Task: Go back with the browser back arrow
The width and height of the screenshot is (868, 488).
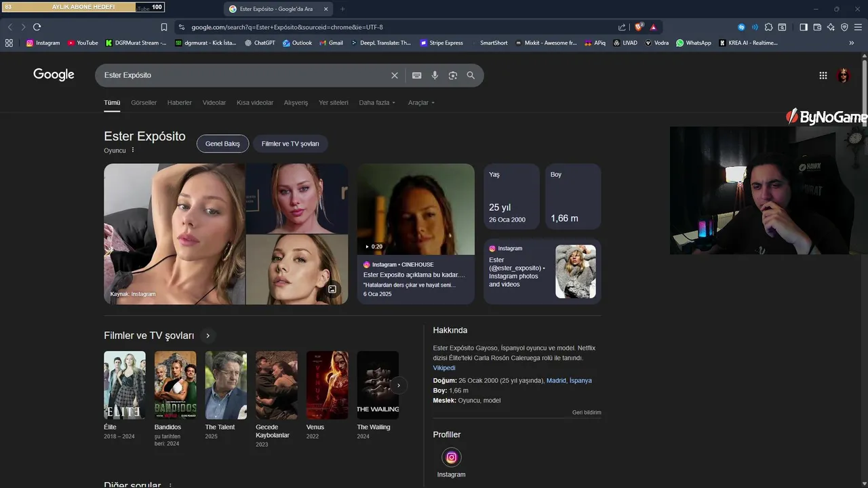Action: click(9, 27)
